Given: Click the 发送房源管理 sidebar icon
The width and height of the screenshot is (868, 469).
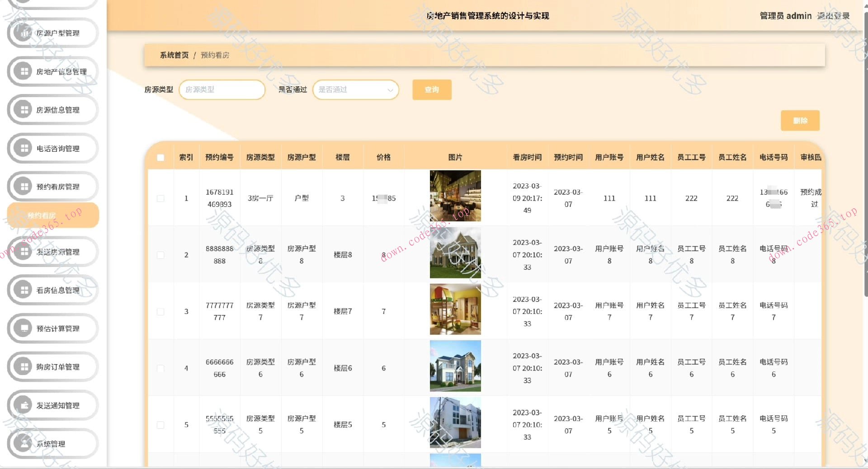Looking at the screenshot, I should 23,252.
